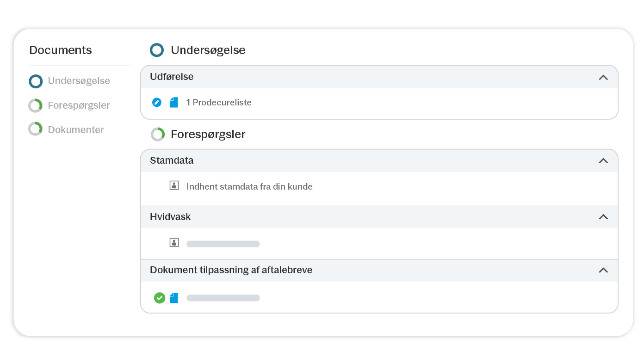Screen dimensions: 644x363
Task: Collapse the Stamdata section chevron
Action: (603, 160)
